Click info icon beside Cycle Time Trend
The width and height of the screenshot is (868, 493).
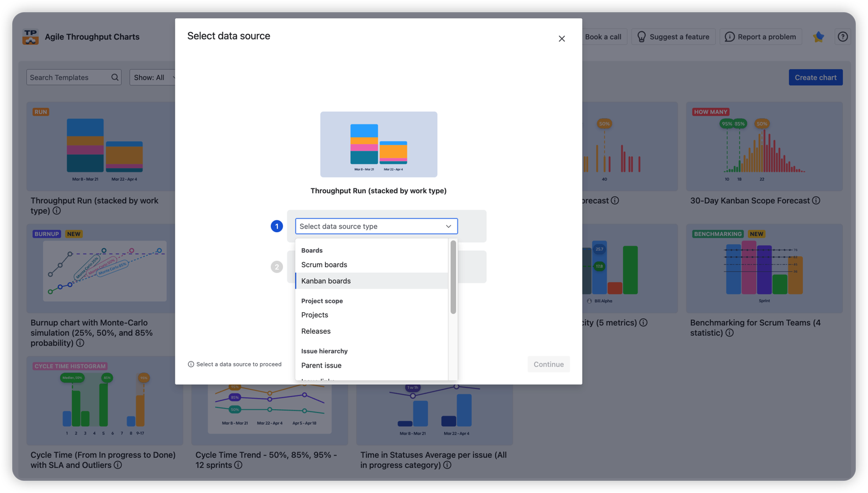coord(238,466)
